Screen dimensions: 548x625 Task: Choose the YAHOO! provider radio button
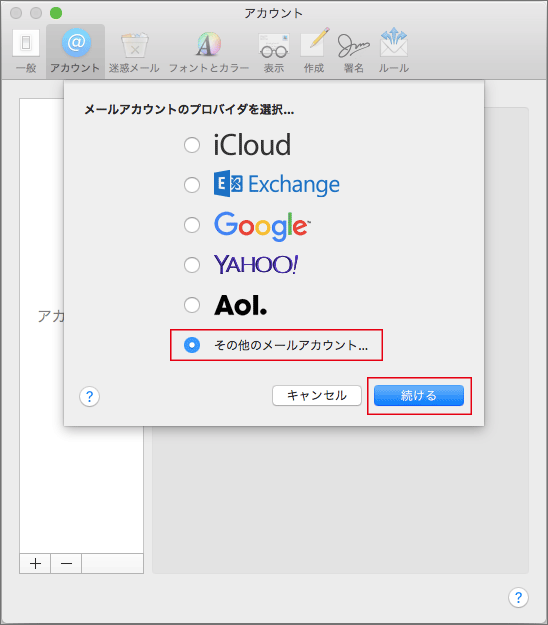(192, 265)
